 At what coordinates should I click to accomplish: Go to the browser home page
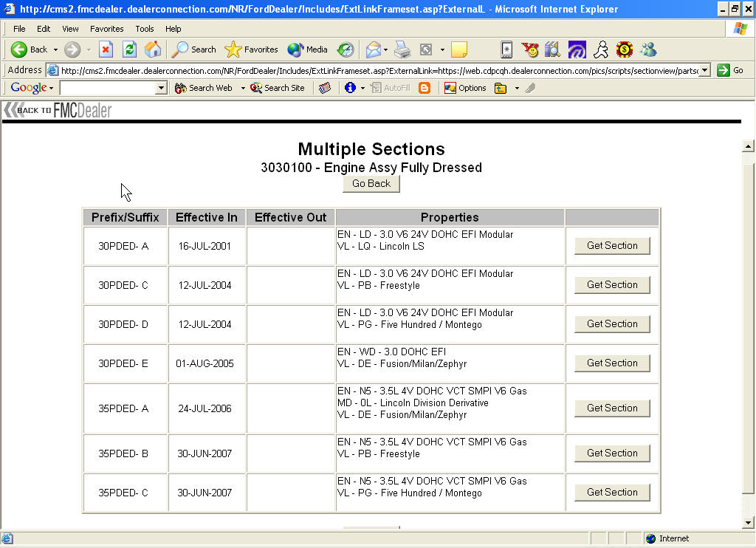(x=154, y=49)
